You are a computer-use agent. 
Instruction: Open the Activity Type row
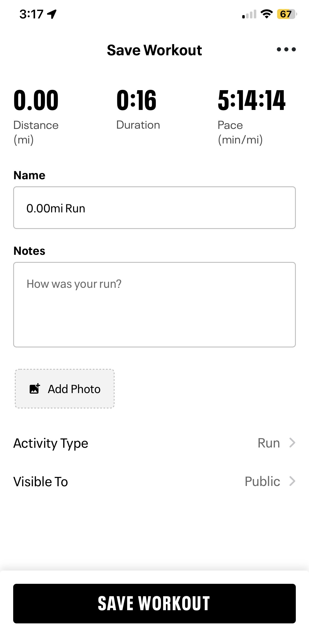tap(51, 443)
